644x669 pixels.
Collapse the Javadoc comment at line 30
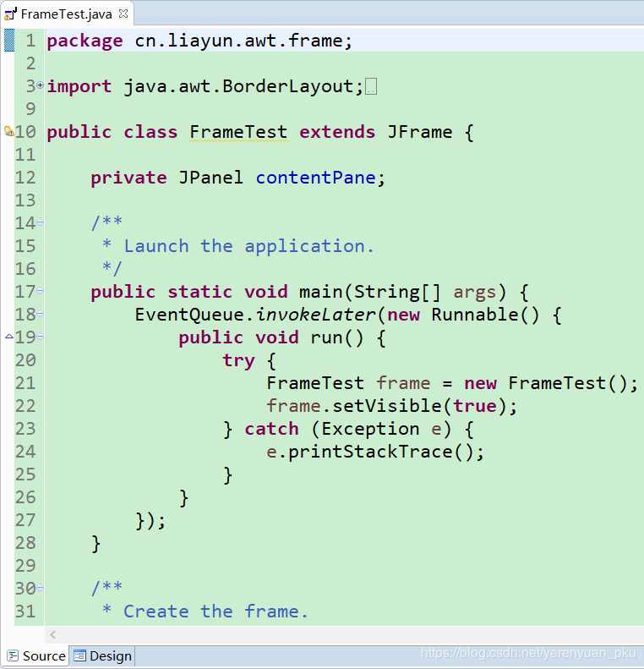coord(40,588)
